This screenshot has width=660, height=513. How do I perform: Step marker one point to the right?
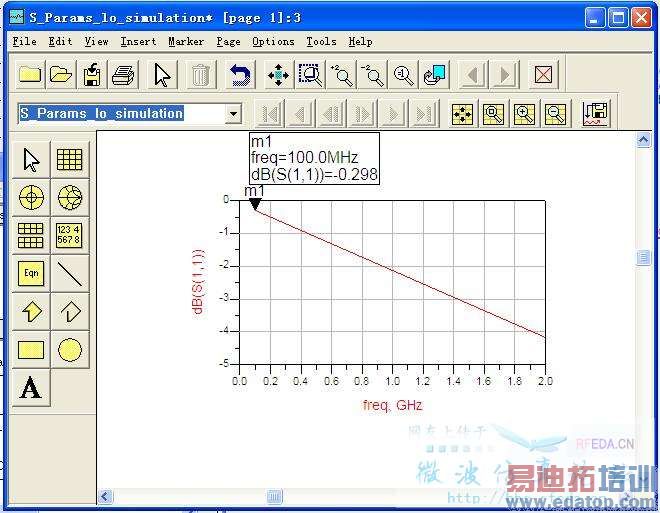click(x=393, y=114)
